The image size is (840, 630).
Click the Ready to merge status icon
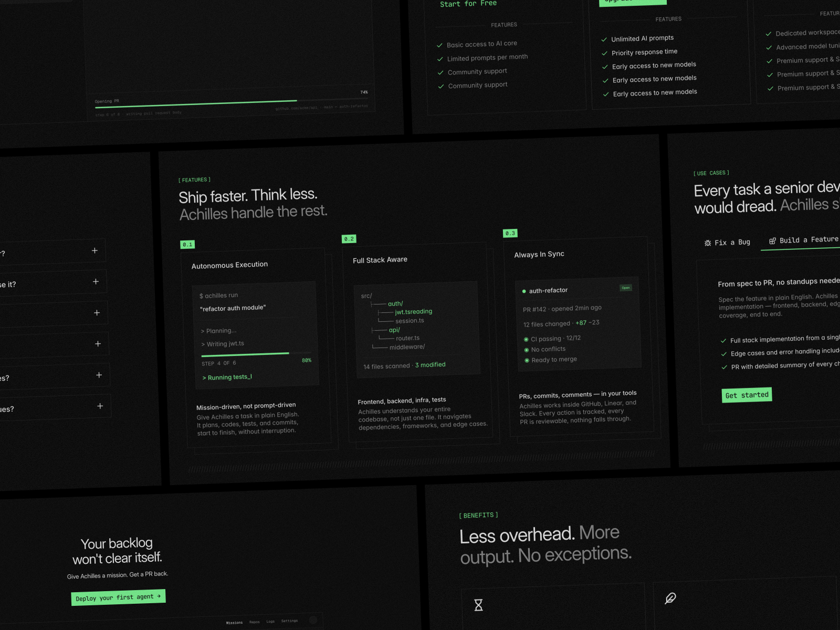coord(527,361)
